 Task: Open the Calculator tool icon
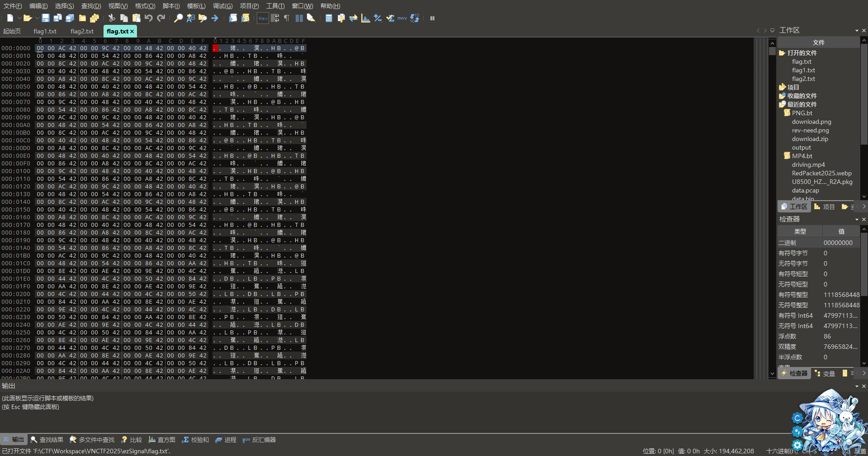(329, 18)
